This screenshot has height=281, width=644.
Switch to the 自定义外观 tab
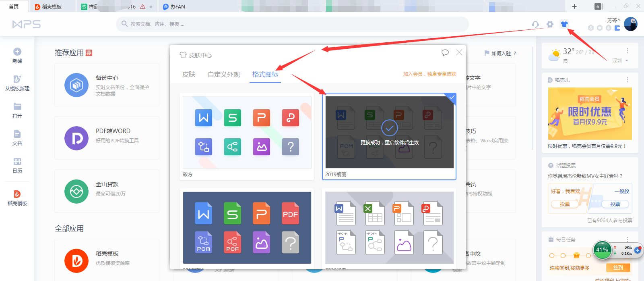click(224, 75)
